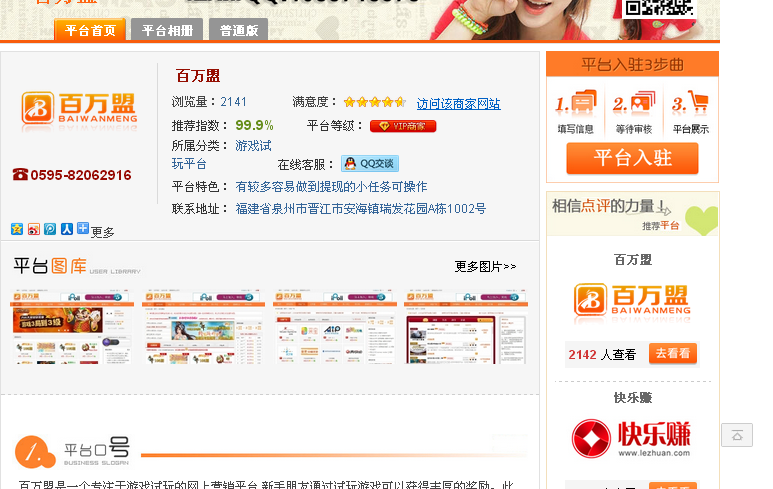This screenshot has width=773, height=489.
Task: Click the red telephone icon beside 0595-82062916
Action: [20, 175]
